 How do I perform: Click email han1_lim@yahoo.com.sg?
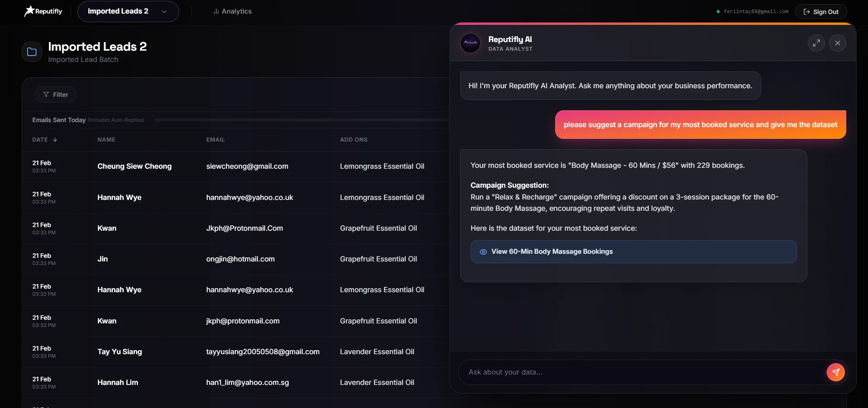tap(247, 383)
